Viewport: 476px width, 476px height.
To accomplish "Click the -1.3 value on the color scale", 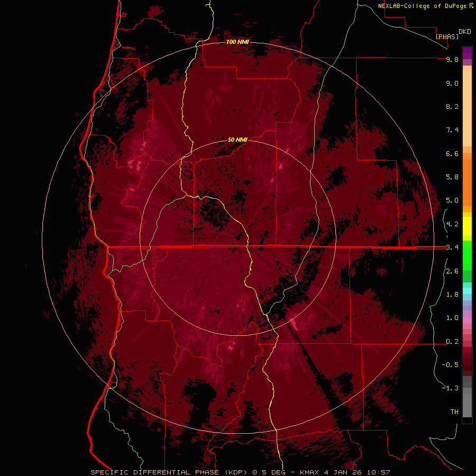I will click(450, 388).
